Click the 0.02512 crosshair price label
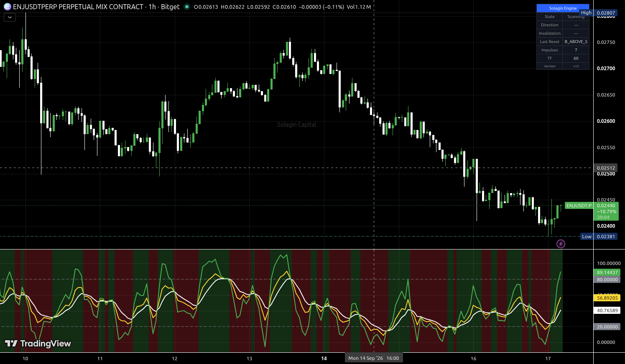Image resolution: width=625 pixels, height=364 pixels. pos(606,168)
